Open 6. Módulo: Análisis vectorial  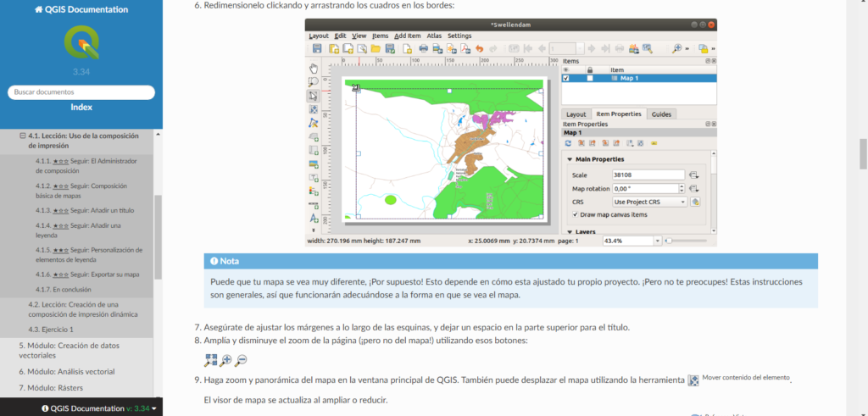click(67, 372)
